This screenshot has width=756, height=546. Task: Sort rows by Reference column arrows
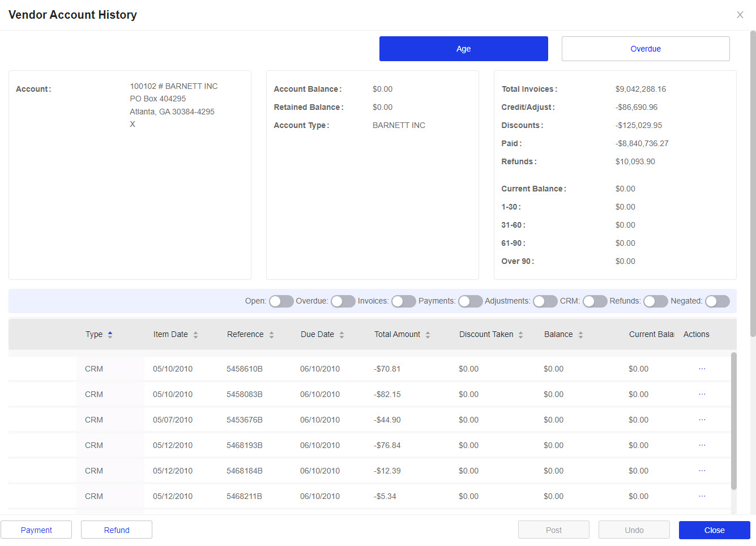click(x=271, y=335)
